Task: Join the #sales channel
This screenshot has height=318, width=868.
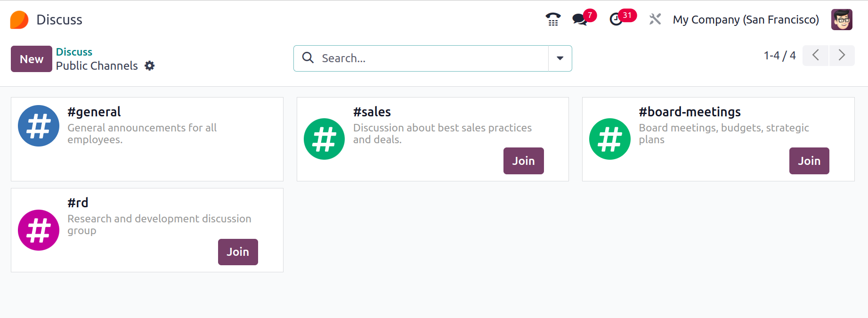Action: coord(524,161)
